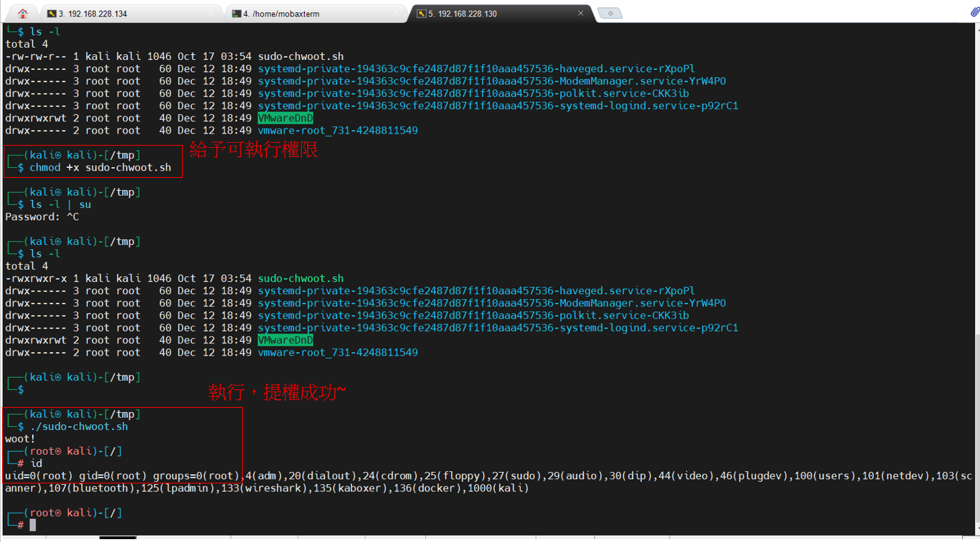Click the terminal vertical scrollbar thumb

point(976,428)
